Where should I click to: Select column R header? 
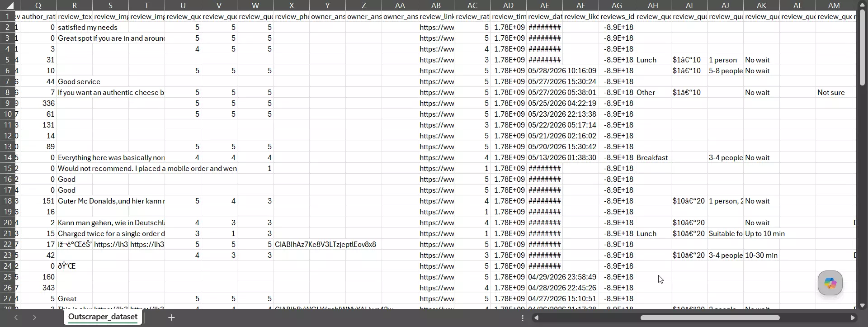75,5
